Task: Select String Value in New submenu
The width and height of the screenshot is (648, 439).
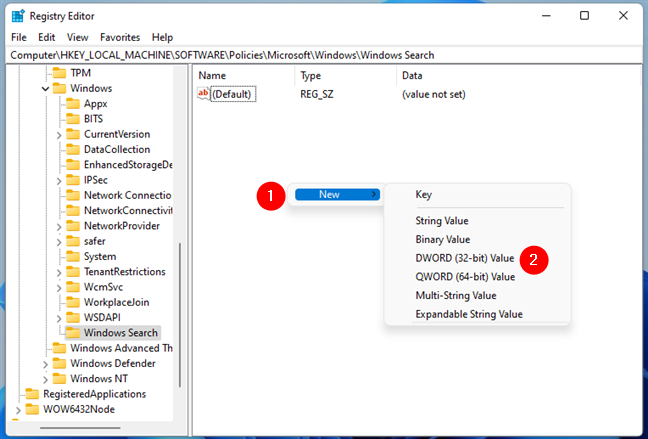Action: (x=441, y=220)
